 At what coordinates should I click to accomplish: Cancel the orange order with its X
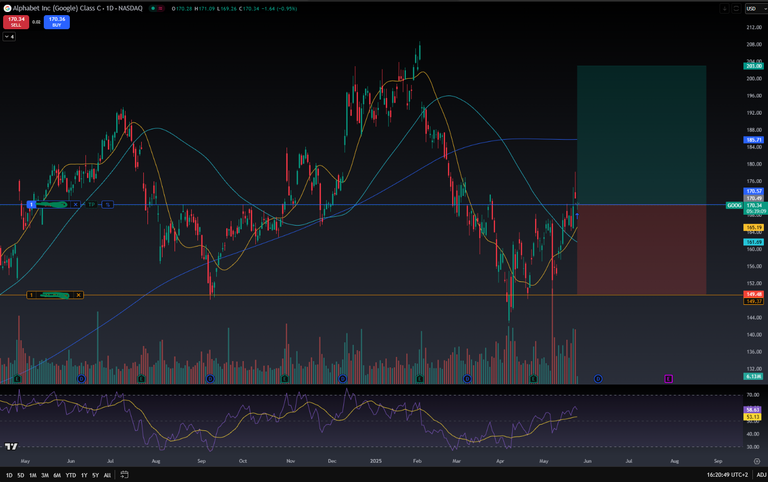(x=78, y=295)
